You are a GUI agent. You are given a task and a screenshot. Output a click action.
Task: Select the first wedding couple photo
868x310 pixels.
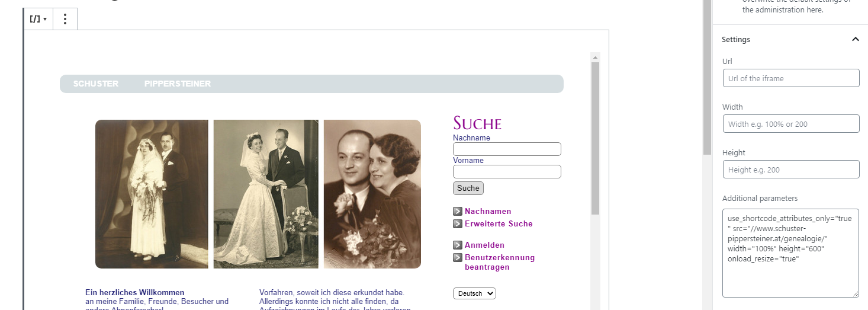click(152, 194)
